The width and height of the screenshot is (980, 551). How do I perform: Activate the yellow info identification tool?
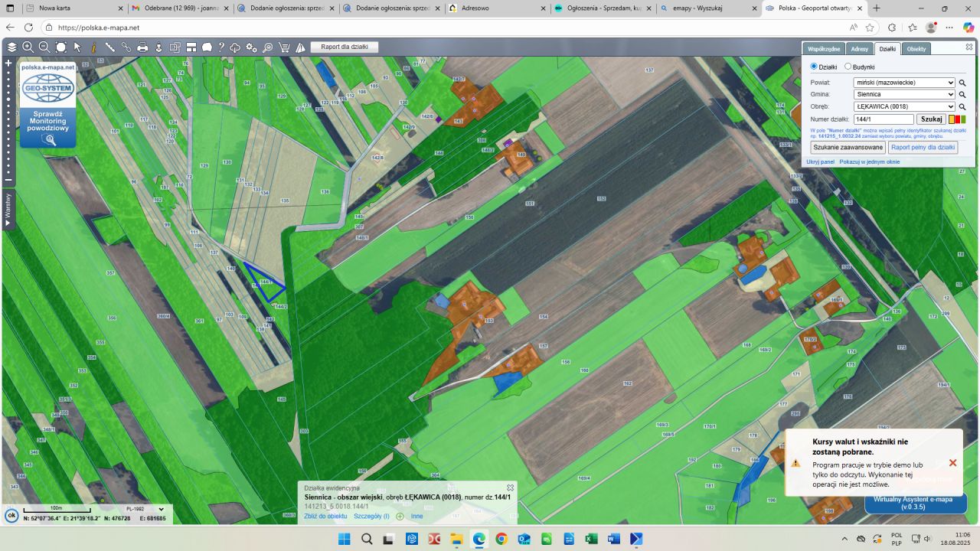tap(94, 47)
